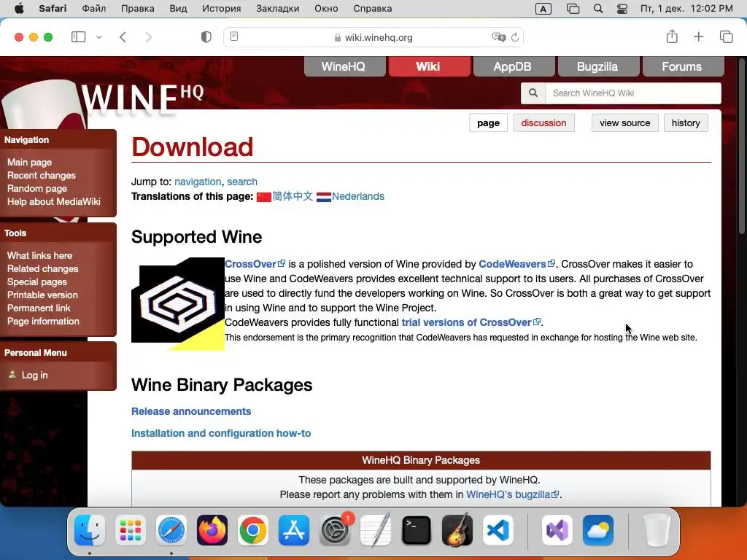Open Printable version link
Viewport: 747px width, 560px height.
(x=42, y=295)
